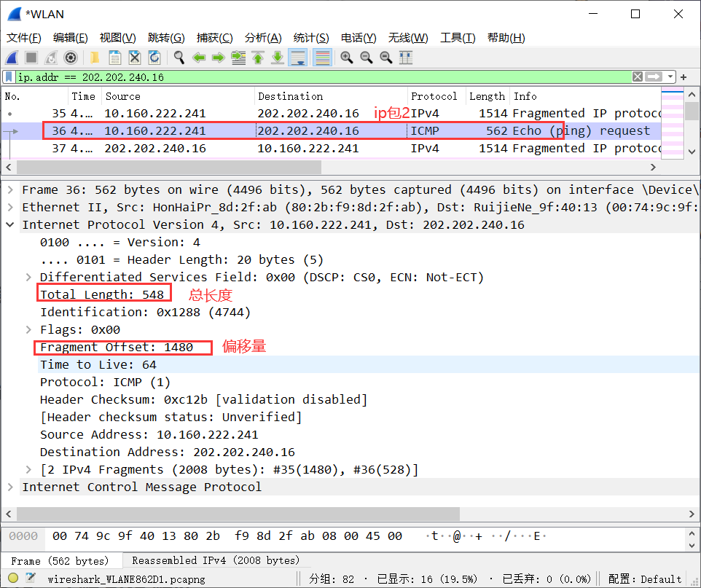Open the 编辑(E) menu
Screen dimensions: 701x588
(x=70, y=38)
